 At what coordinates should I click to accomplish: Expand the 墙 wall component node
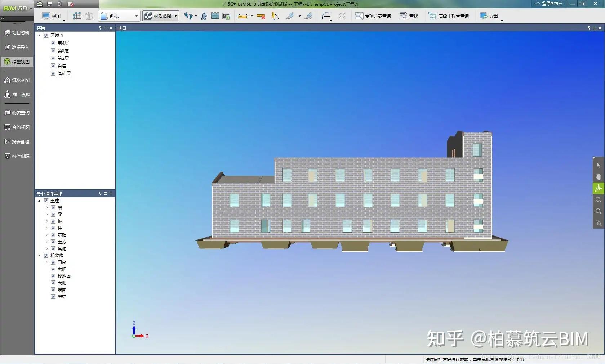(46, 207)
